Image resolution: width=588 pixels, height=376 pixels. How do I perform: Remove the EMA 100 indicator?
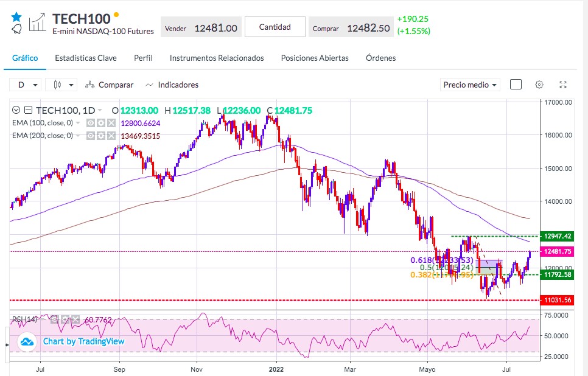[x=111, y=123]
